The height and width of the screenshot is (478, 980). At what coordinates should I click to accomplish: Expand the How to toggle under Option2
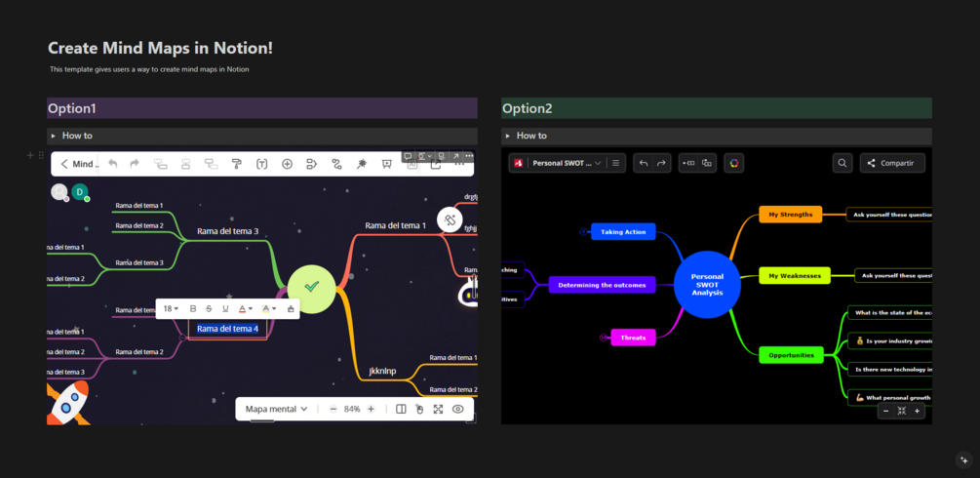pos(507,136)
